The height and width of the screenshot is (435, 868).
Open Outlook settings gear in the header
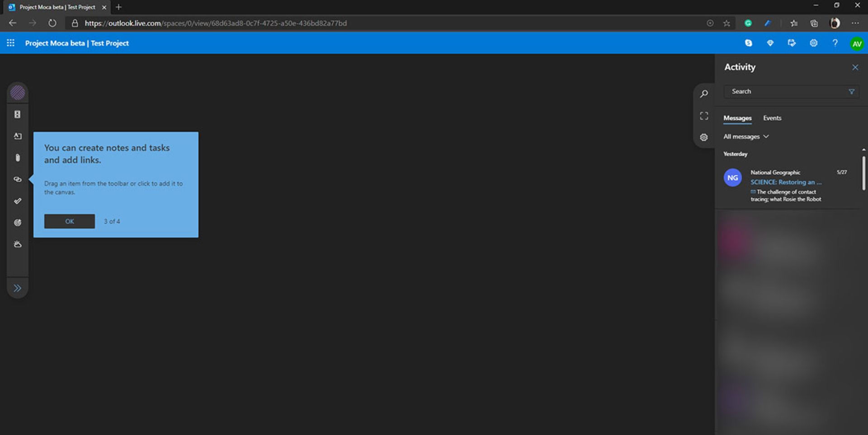click(813, 43)
